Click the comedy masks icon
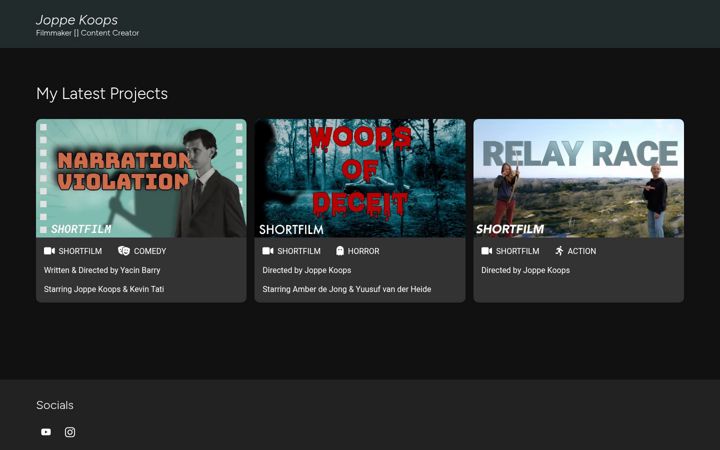The image size is (720, 450). (x=124, y=251)
